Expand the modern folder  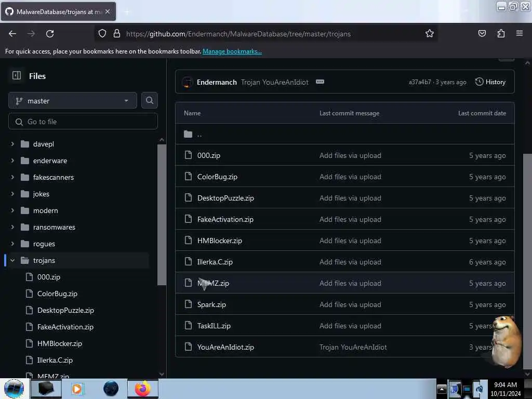click(x=12, y=210)
